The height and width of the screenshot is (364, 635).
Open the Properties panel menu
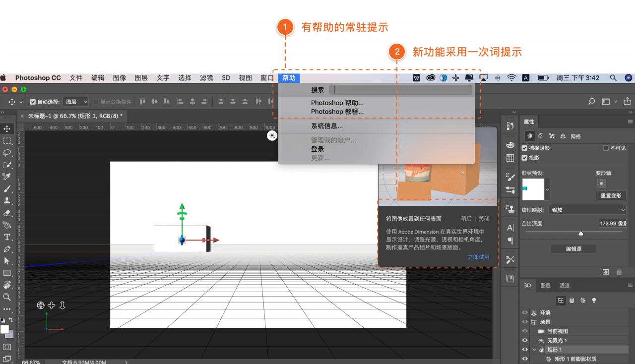[x=630, y=121]
